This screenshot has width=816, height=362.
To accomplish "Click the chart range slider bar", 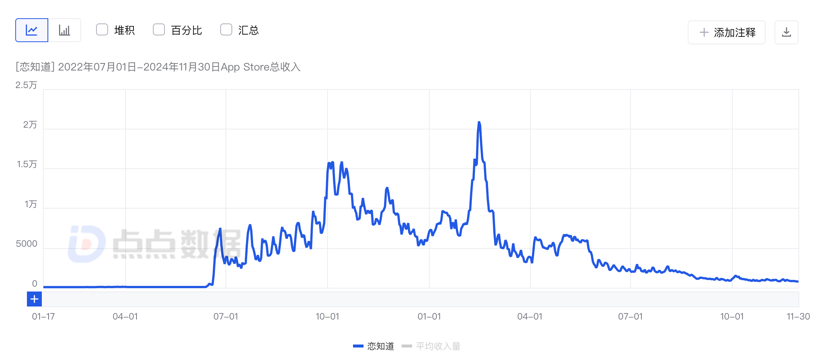I will tap(420, 299).
